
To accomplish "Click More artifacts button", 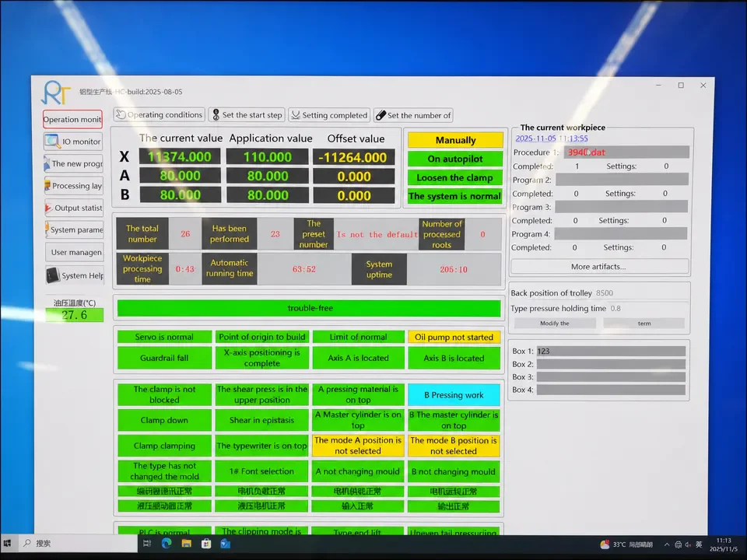I will pyautogui.click(x=599, y=267).
